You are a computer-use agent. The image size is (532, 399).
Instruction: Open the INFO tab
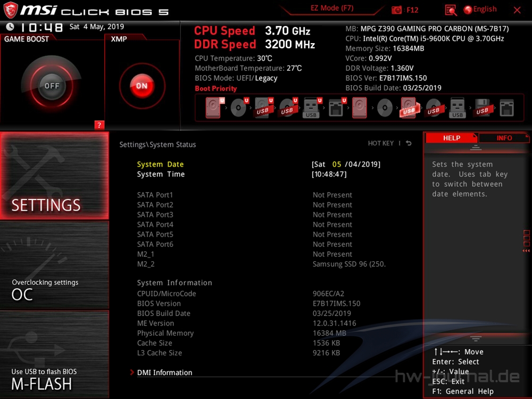pyautogui.click(x=504, y=138)
